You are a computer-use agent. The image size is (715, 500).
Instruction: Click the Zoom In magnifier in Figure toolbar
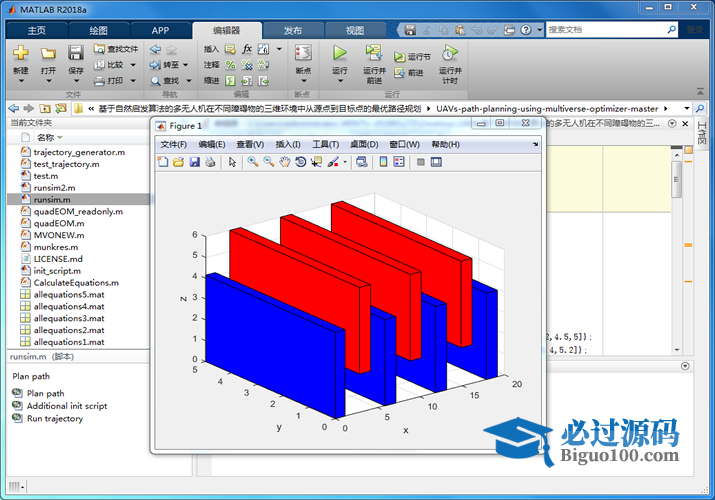coord(253,162)
